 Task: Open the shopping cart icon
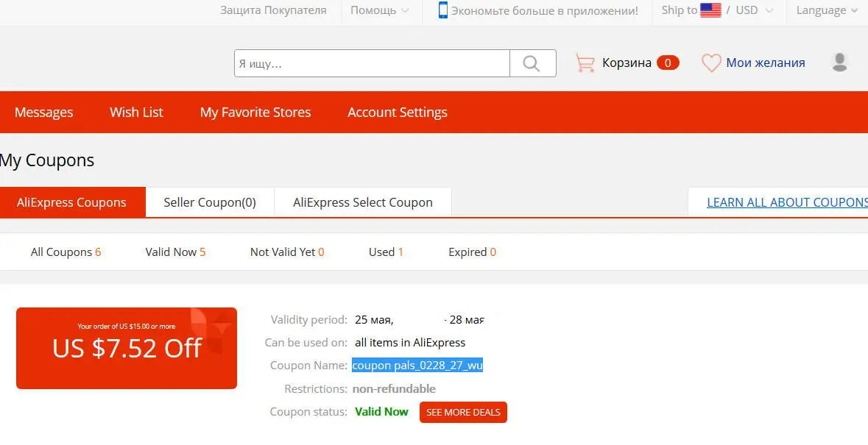click(x=585, y=63)
